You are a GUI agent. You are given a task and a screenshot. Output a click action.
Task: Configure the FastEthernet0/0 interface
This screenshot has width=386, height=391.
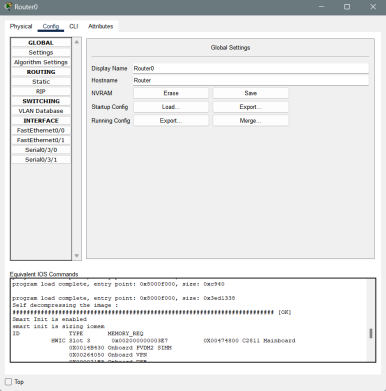41,130
